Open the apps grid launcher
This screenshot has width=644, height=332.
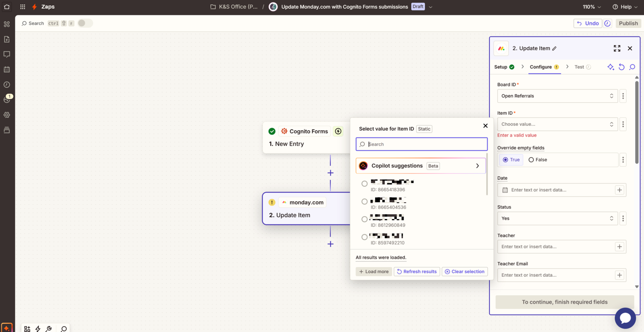[23, 7]
